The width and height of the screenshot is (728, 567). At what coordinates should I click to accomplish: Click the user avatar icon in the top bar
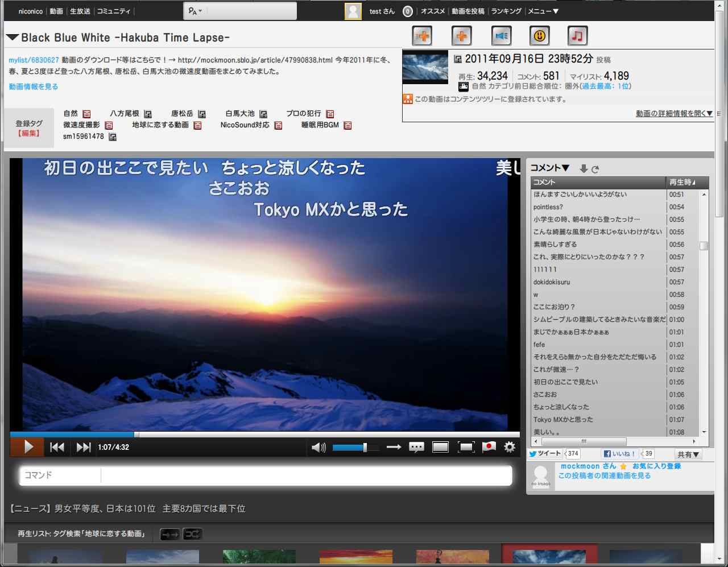[353, 11]
